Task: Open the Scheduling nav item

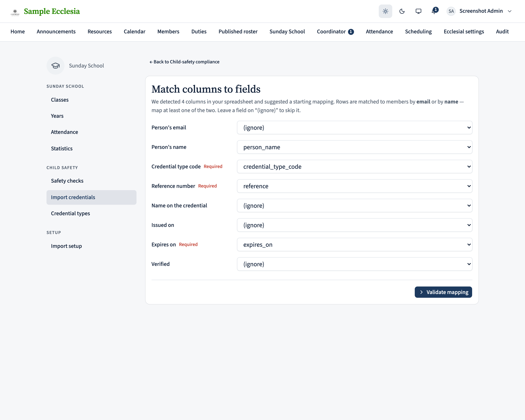Action: point(418,32)
